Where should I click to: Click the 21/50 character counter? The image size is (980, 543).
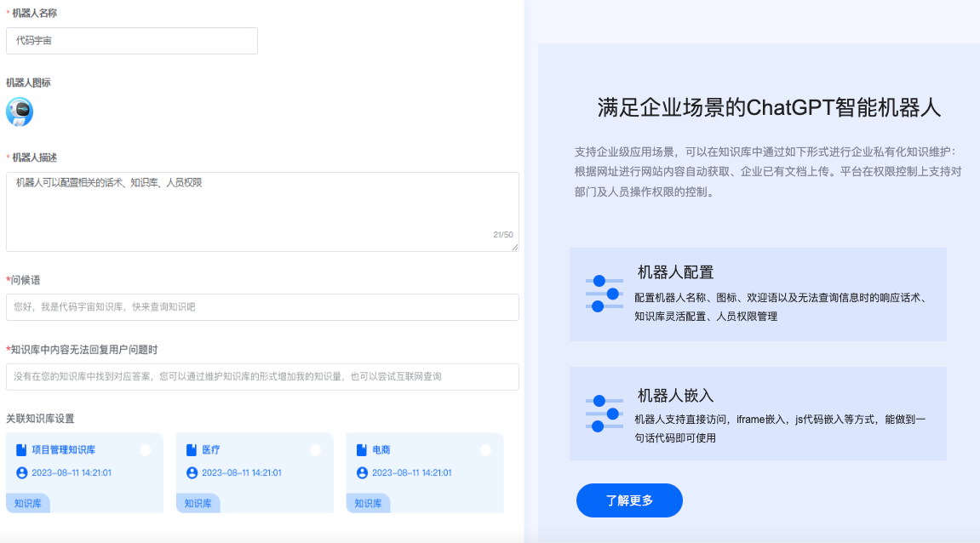point(503,235)
